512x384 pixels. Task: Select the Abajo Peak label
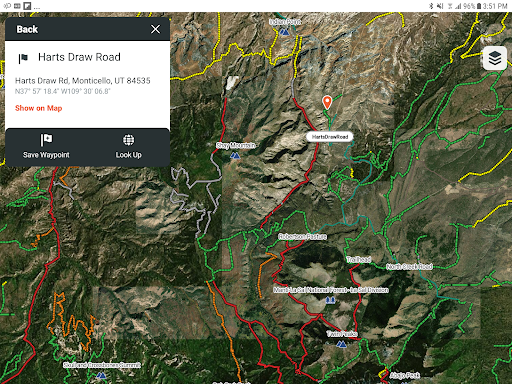click(x=404, y=375)
